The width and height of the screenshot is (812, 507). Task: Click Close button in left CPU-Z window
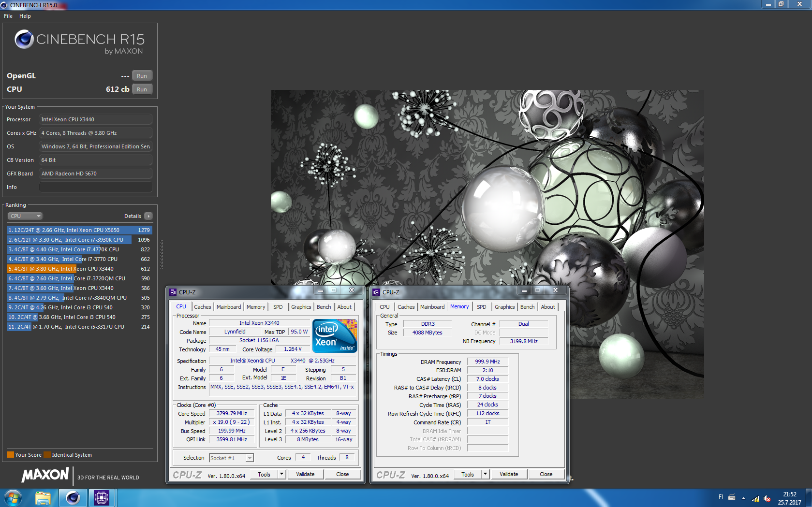342,475
